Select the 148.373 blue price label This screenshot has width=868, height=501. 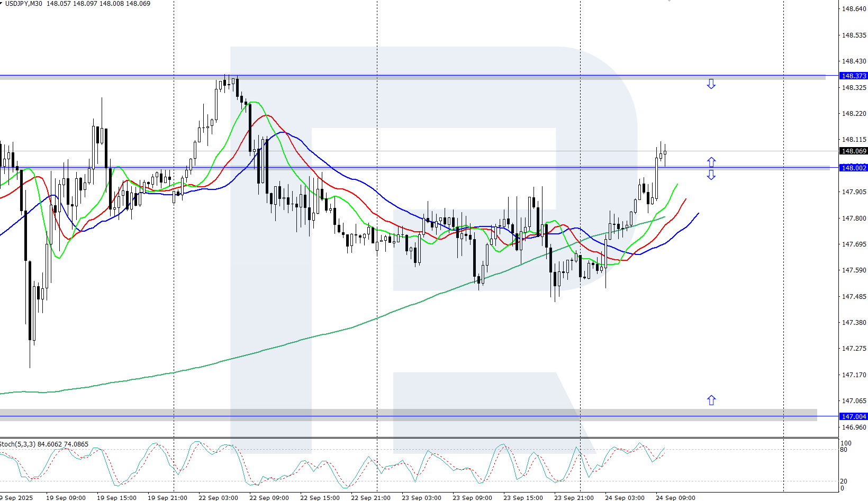pos(853,76)
